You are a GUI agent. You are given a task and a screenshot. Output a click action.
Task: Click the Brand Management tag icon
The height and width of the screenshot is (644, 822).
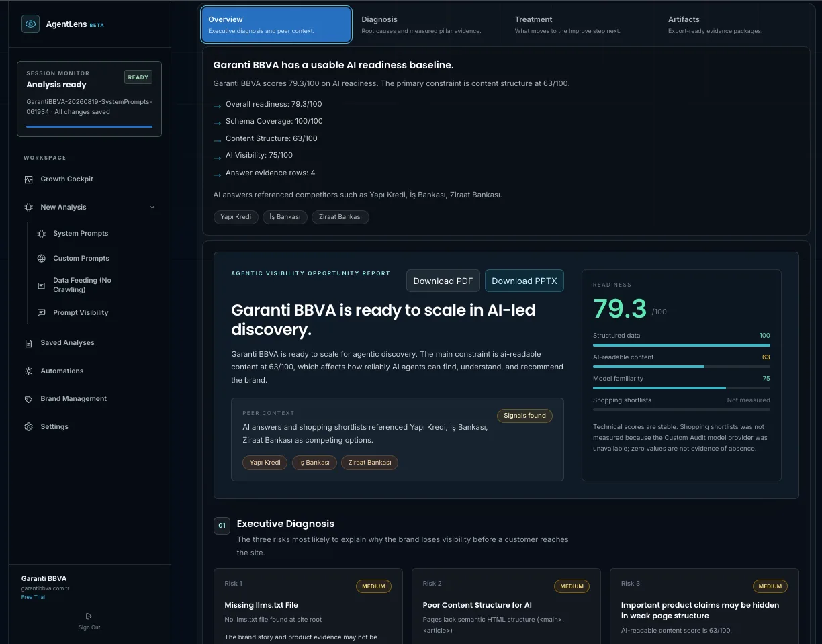(x=28, y=399)
